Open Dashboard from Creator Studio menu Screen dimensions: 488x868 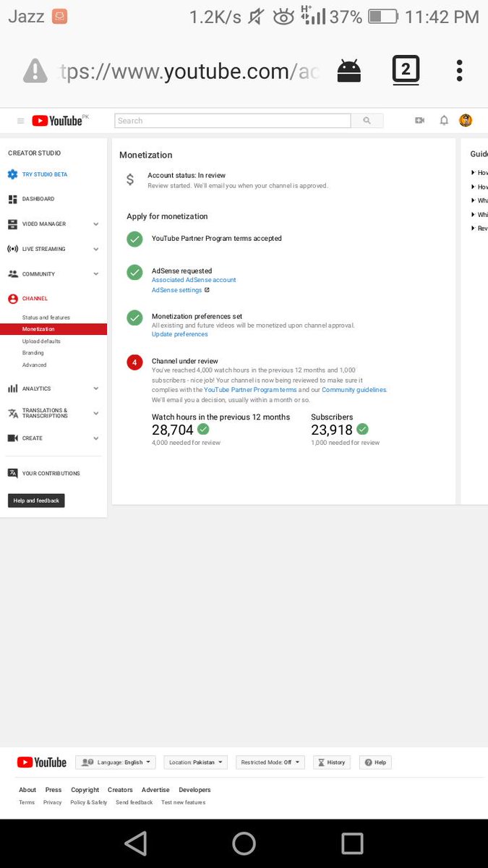point(38,199)
